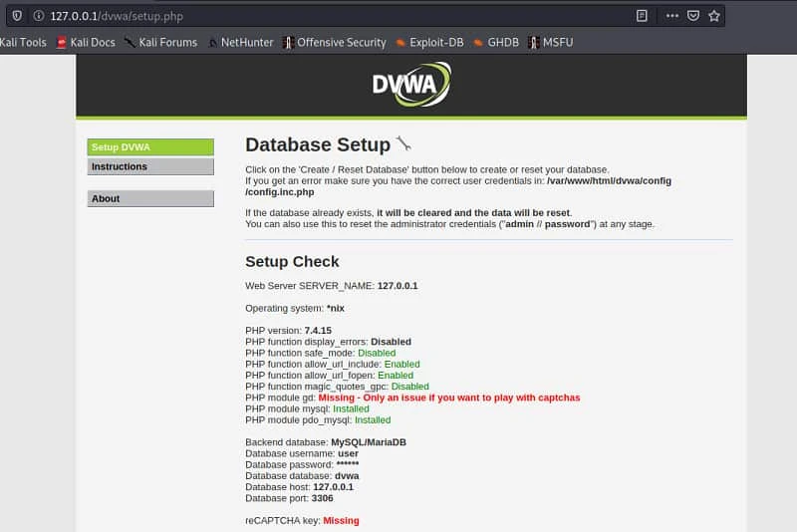Click Backend database MySQL/MariaDB value
797x532 pixels.
point(369,442)
